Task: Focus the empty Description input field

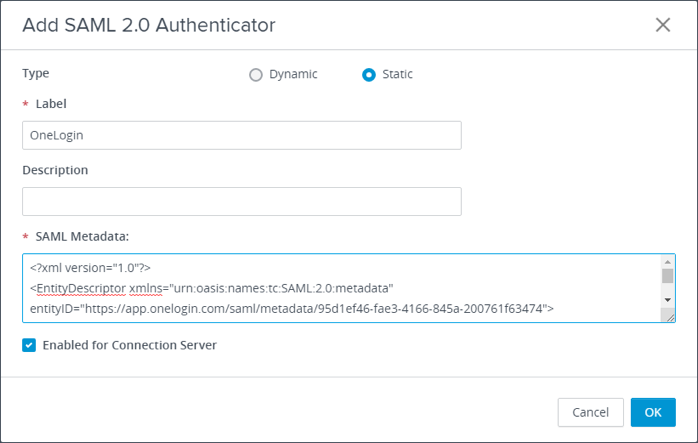Action: pyautogui.click(x=241, y=201)
